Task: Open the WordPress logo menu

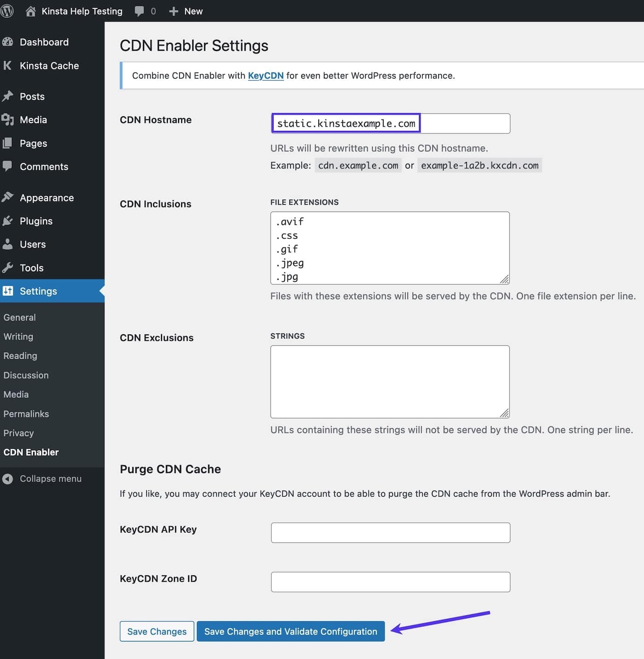Action: point(7,11)
